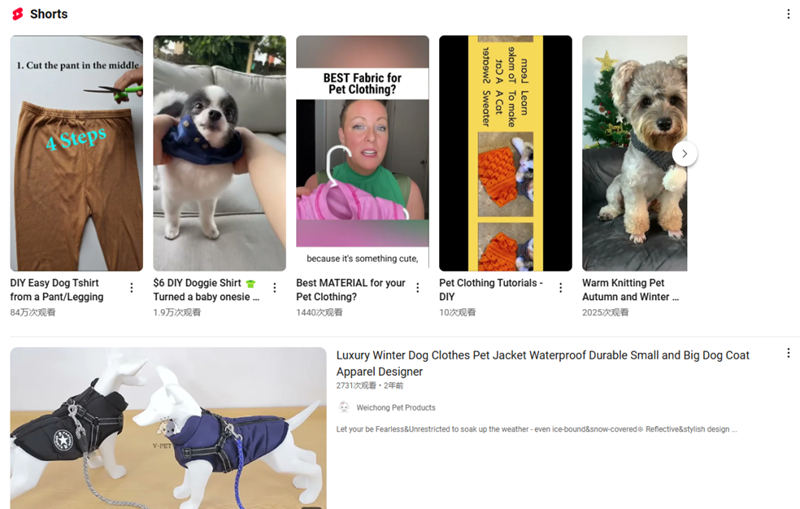Open options for DIY Easy Dog Tshirt short
This screenshot has height=509, width=800.
(x=132, y=288)
